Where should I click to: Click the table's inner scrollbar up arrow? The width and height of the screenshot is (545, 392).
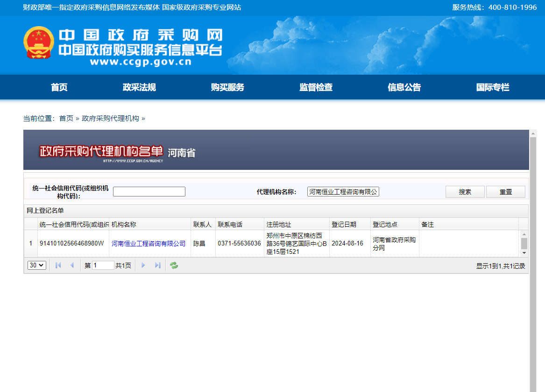pos(524,234)
